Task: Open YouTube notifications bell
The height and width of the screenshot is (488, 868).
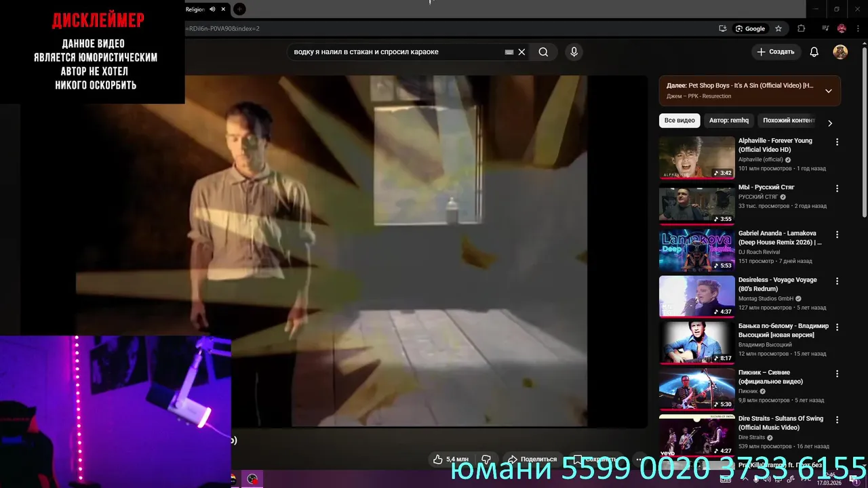Action: pyautogui.click(x=814, y=52)
